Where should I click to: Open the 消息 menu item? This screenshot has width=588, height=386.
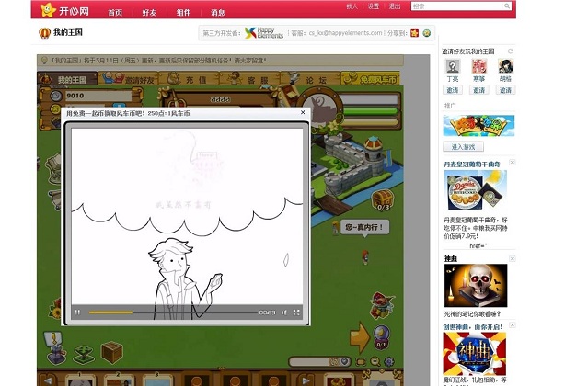pyautogui.click(x=217, y=12)
